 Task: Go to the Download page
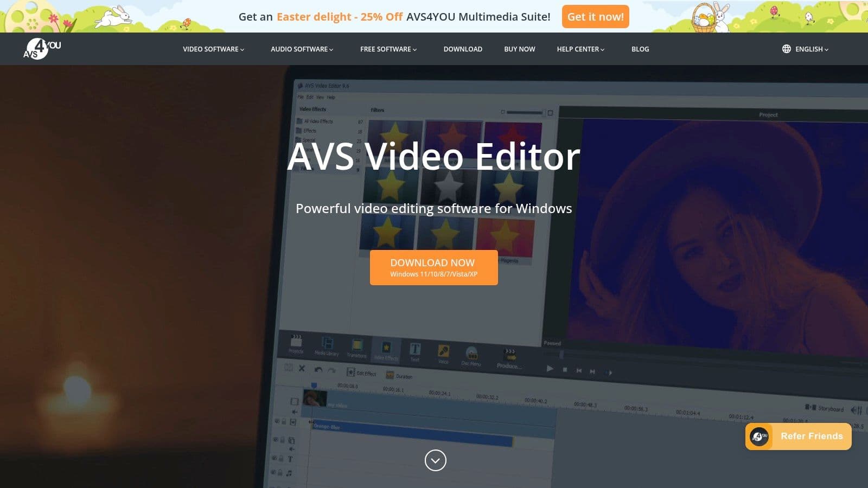click(463, 49)
